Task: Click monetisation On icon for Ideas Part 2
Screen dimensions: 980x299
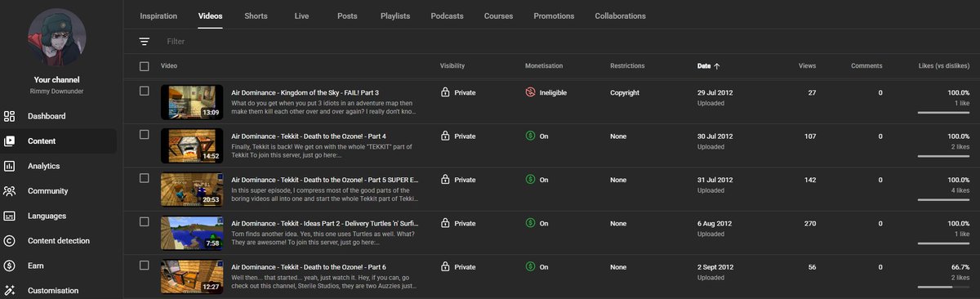Action: pyautogui.click(x=531, y=223)
